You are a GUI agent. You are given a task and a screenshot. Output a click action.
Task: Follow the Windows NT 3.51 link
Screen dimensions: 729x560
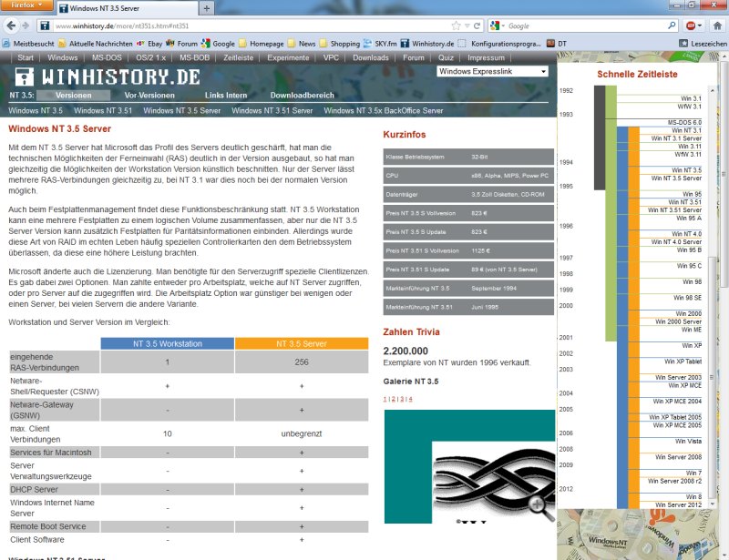pos(103,110)
